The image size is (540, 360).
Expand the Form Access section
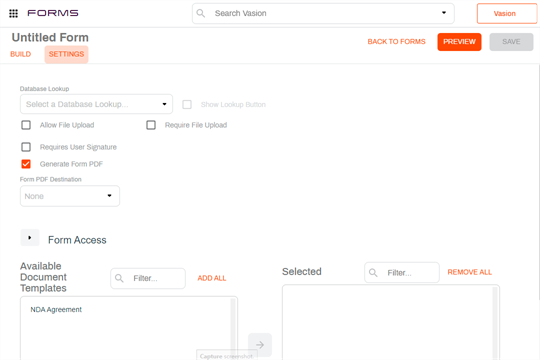(30, 238)
